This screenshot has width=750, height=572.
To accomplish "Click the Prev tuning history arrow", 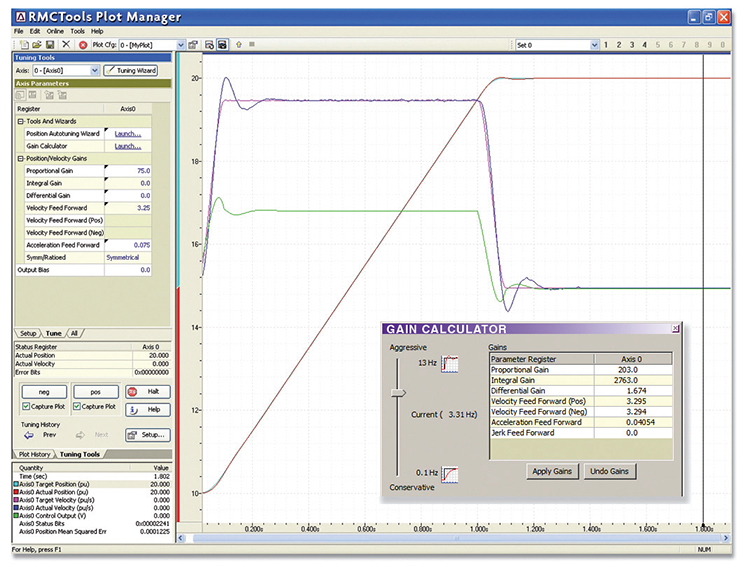I will (29, 435).
